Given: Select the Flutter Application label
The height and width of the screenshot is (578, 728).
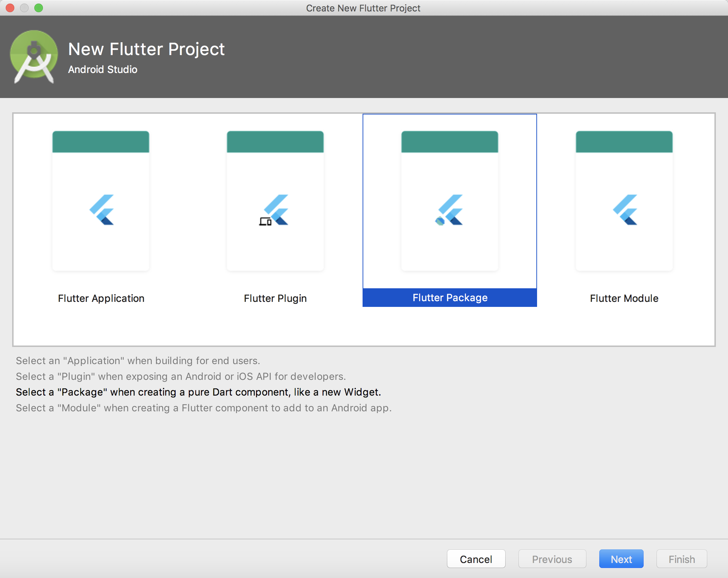Looking at the screenshot, I should 101,298.
